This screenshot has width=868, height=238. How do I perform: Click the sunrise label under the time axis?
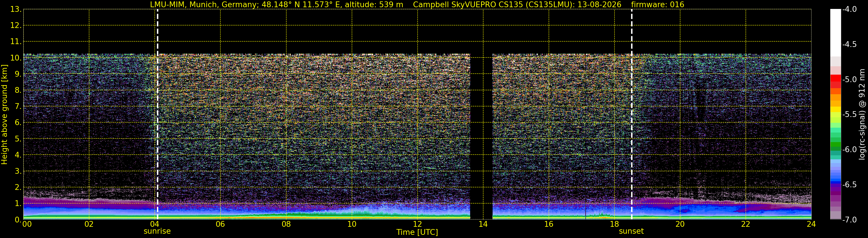click(x=157, y=231)
